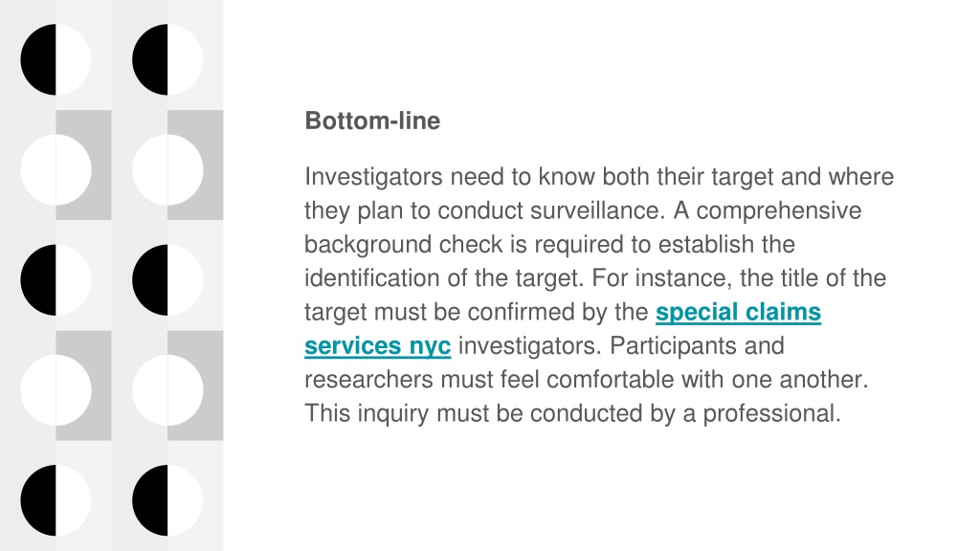Click the word 'Investigators' starting the paragraph
This screenshot has width=980, height=551.
[373, 177]
